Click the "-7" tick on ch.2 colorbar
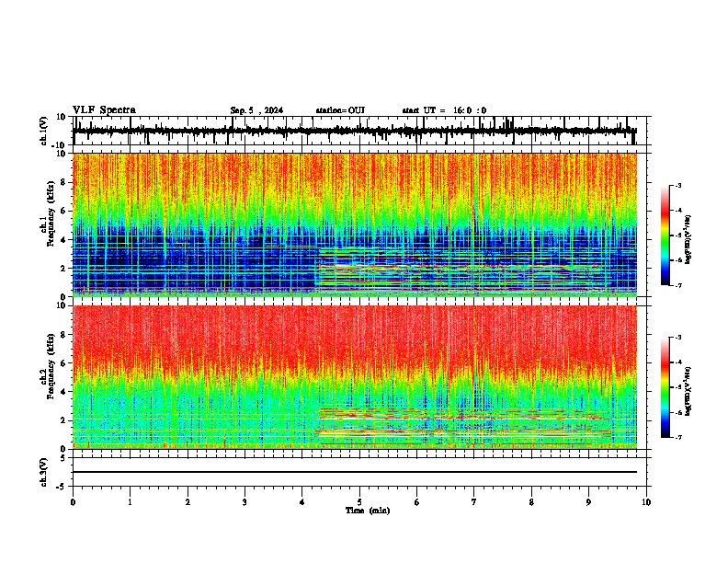Screen dimensions: 728x563 [x=677, y=437]
